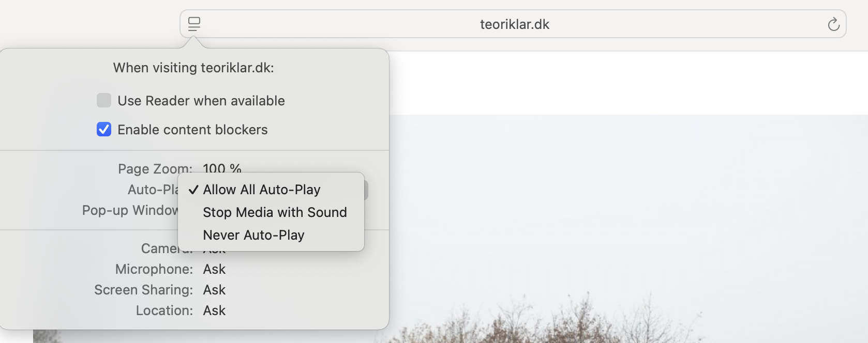
Task: Open the Screen Sharing Ask dropdown
Action: pyautogui.click(x=214, y=290)
